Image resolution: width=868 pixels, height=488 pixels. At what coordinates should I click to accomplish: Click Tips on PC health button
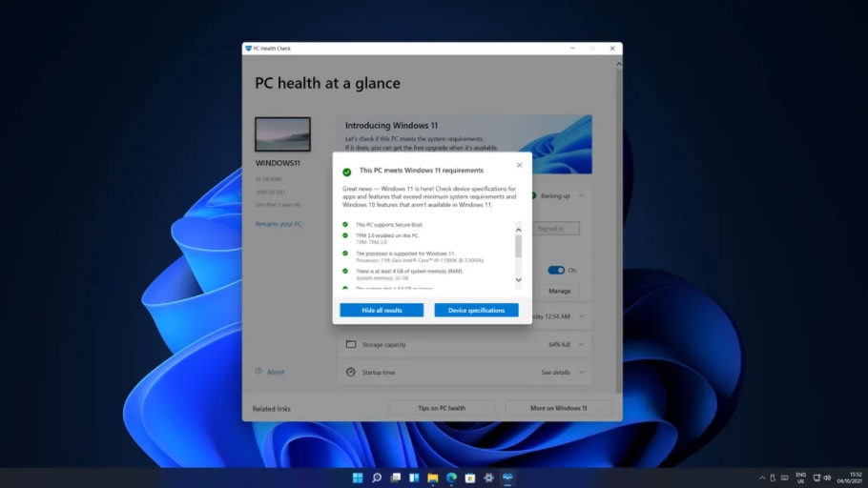(x=442, y=408)
